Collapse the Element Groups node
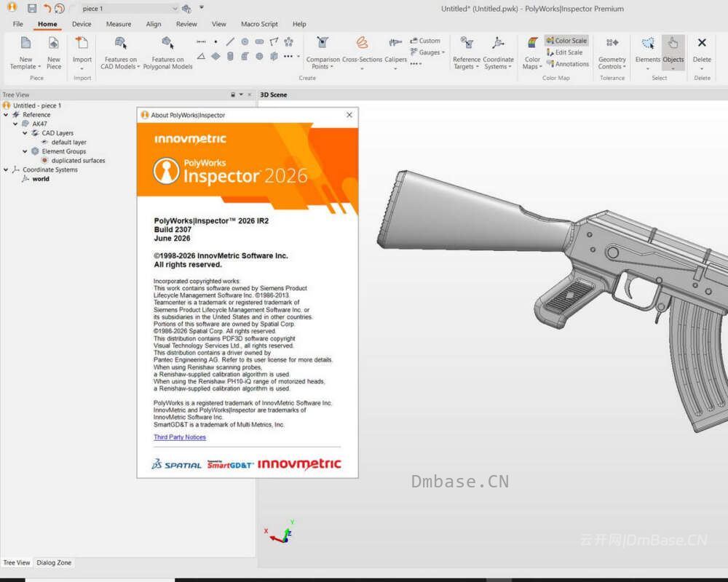 (x=25, y=151)
